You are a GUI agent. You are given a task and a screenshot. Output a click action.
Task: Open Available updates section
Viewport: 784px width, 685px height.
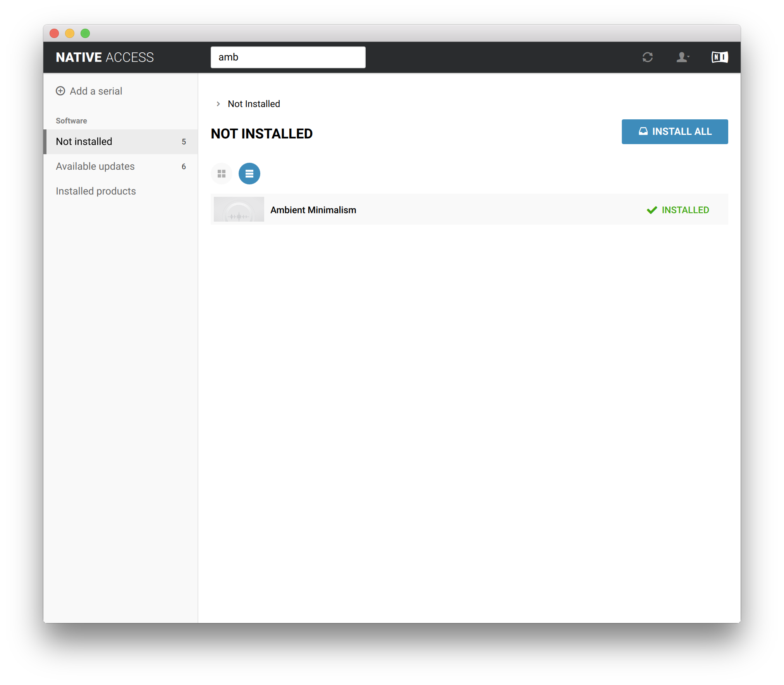[95, 166]
